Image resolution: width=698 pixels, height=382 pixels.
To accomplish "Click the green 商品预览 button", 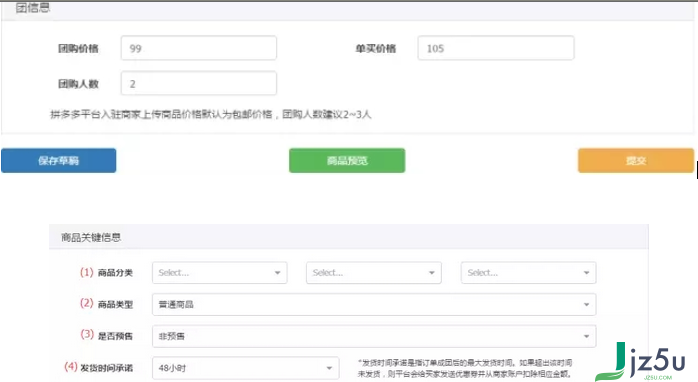I will click(x=347, y=160).
